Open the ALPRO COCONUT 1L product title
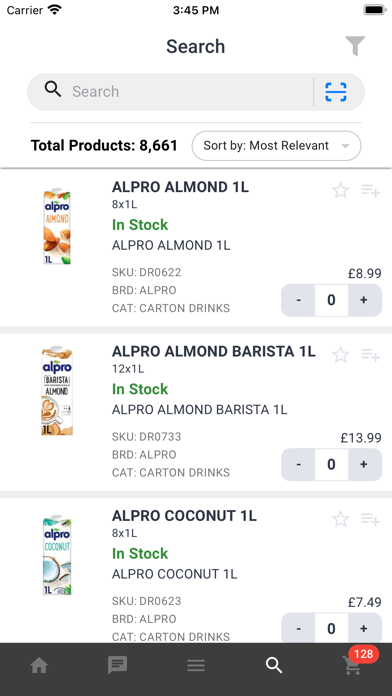The width and height of the screenshot is (392, 696). coord(184,516)
